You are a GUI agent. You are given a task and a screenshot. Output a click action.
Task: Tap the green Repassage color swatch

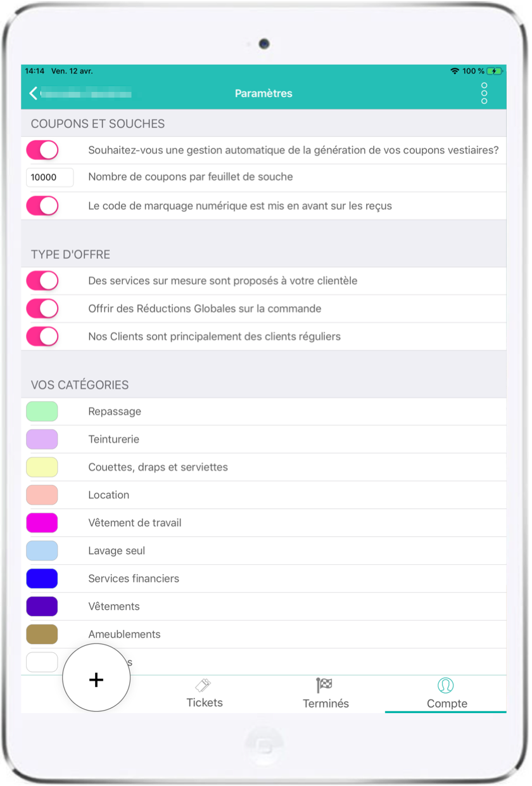click(42, 411)
